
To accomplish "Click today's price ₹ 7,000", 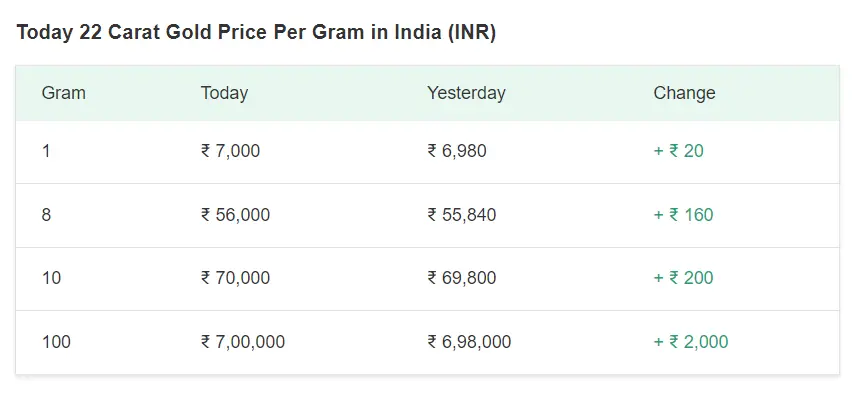I will tap(230, 151).
